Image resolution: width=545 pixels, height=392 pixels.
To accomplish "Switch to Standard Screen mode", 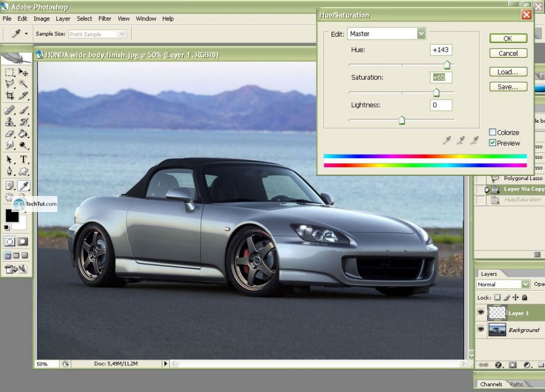I will point(7,256).
